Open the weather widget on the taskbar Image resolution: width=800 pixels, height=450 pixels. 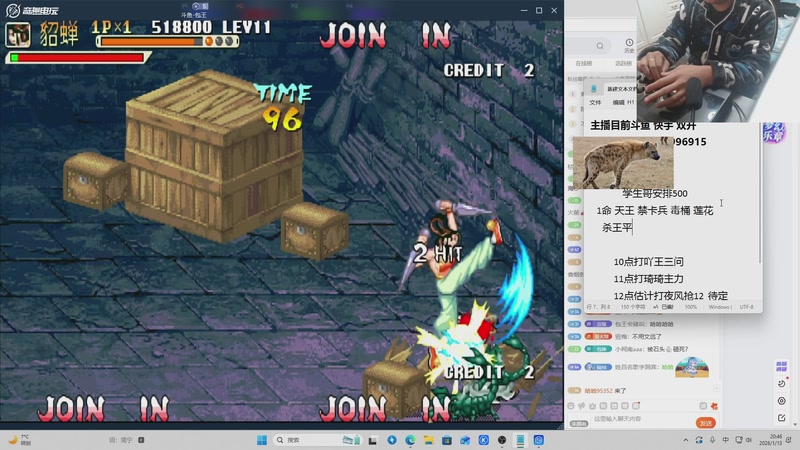click(x=19, y=440)
